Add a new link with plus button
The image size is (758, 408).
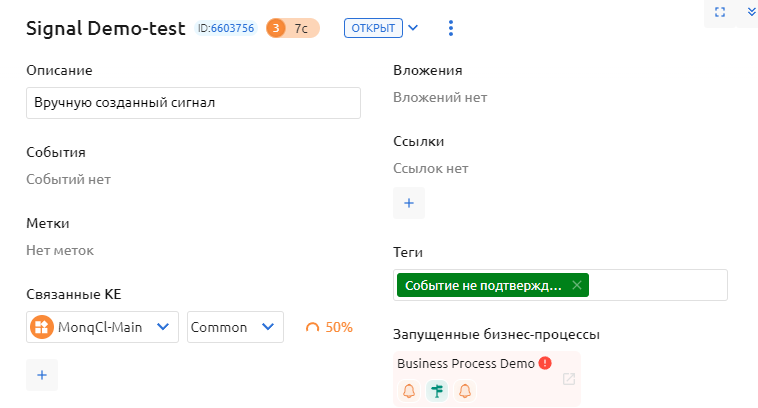[x=409, y=203]
